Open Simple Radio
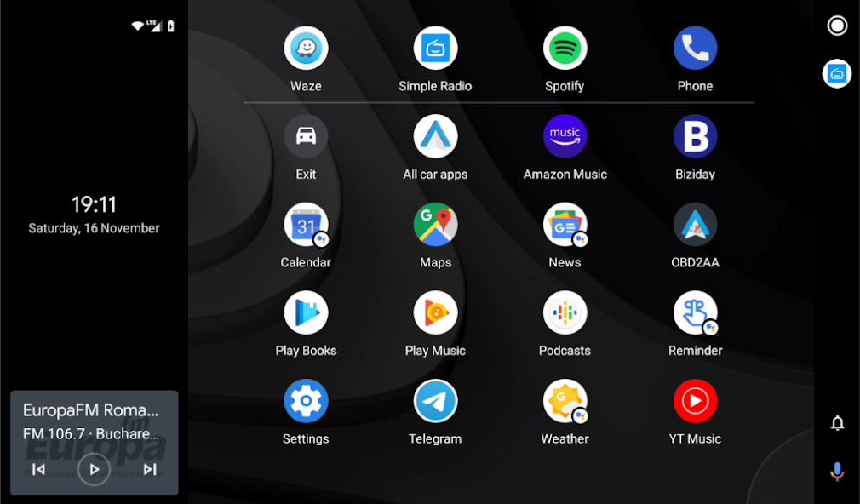The image size is (860, 504). (435, 48)
